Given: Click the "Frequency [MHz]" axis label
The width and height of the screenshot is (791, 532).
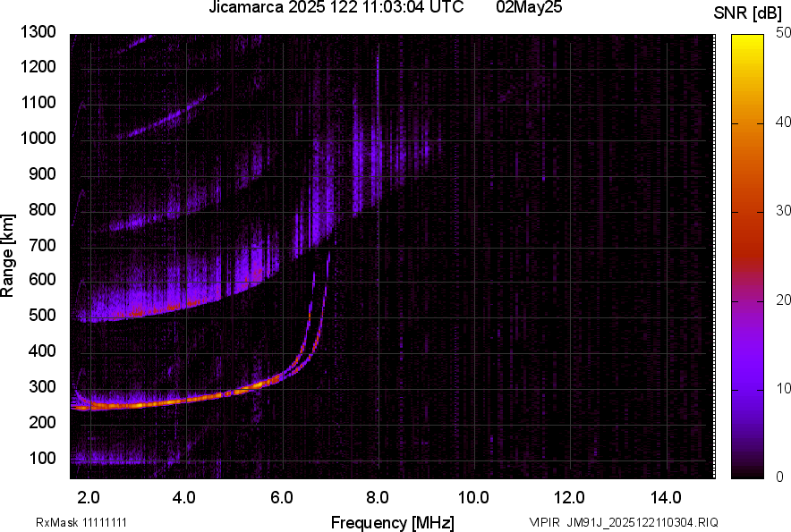Looking at the screenshot, I should [x=393, y=522].
